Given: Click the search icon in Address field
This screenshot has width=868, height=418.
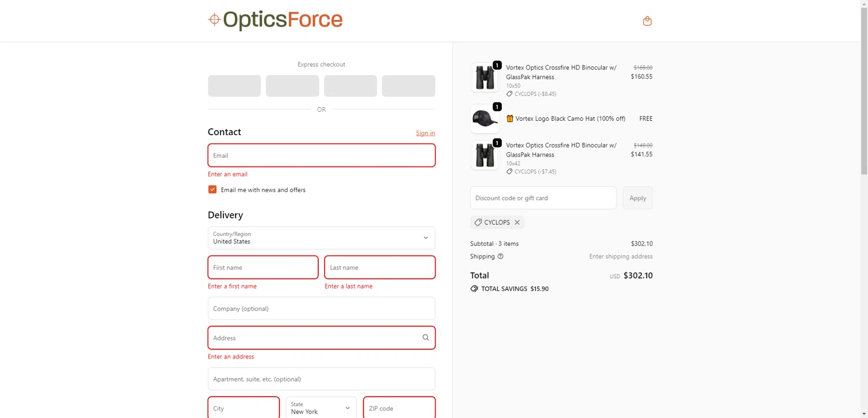Looking at the screenshot, I should pos(425,338).
